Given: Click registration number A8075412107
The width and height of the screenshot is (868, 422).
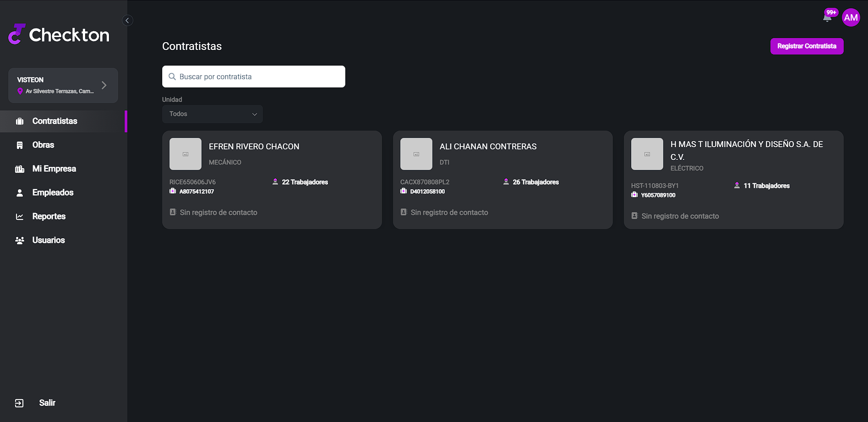Looking at the screenshot, I should coord(197,192).
